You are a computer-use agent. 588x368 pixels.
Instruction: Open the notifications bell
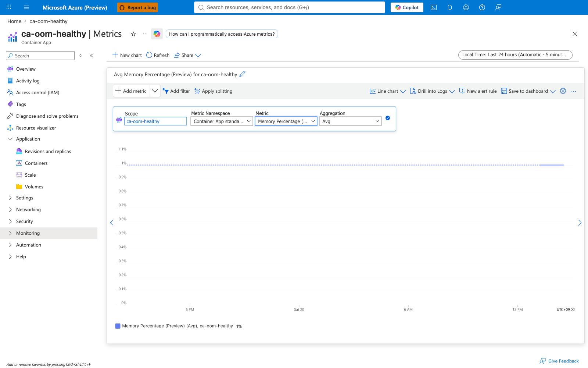[x=450, y=7]
